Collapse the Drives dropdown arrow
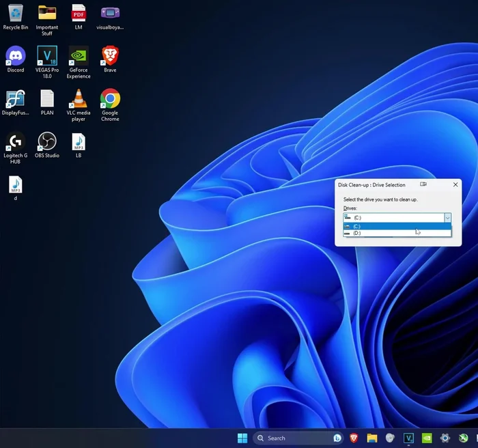Screen dimensions: 478x448 [447, 218]
